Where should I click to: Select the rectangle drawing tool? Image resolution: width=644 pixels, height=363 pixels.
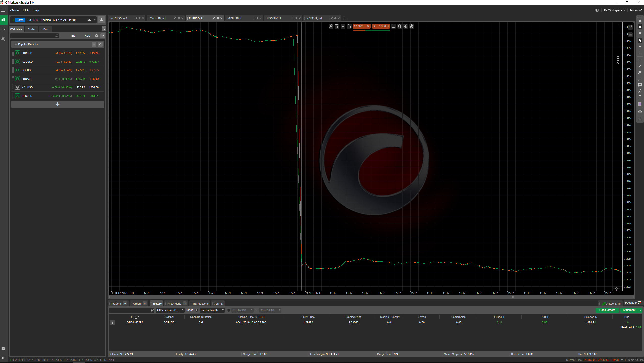click(x=640, y=85)
